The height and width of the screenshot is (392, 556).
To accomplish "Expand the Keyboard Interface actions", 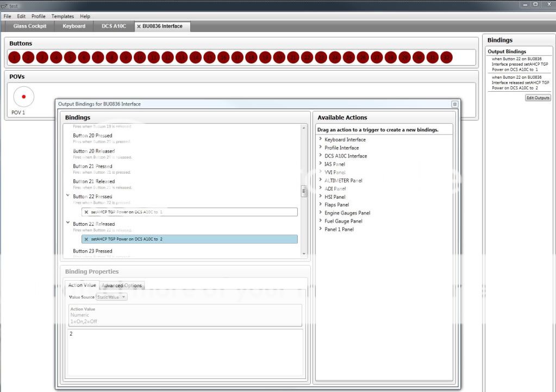I will [x=321, y=140].
